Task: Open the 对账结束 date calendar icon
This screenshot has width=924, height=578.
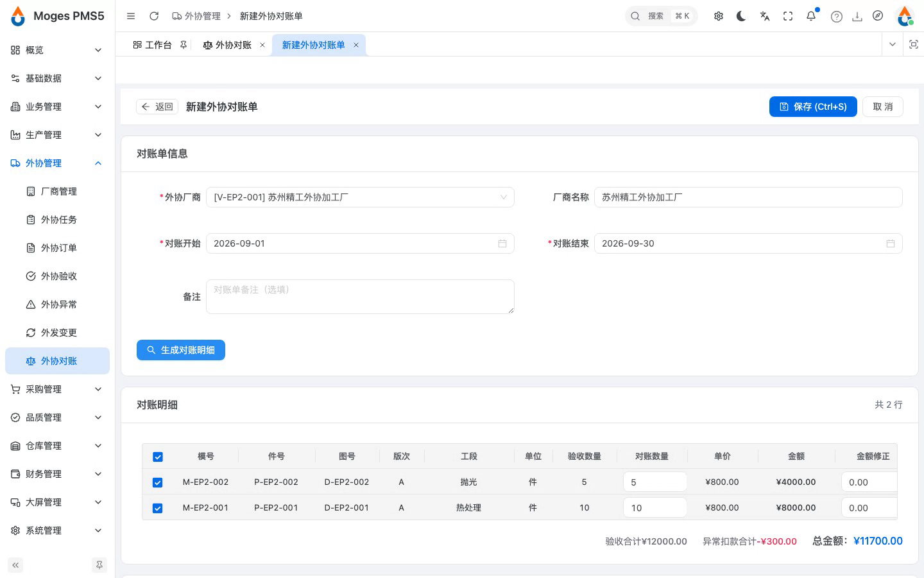Action: point(891,243)
